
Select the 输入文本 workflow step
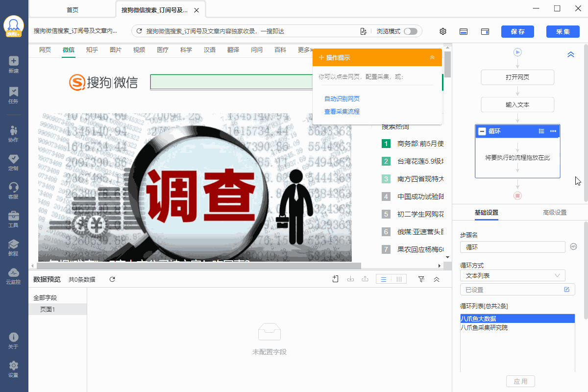click(x=517, y=105)
